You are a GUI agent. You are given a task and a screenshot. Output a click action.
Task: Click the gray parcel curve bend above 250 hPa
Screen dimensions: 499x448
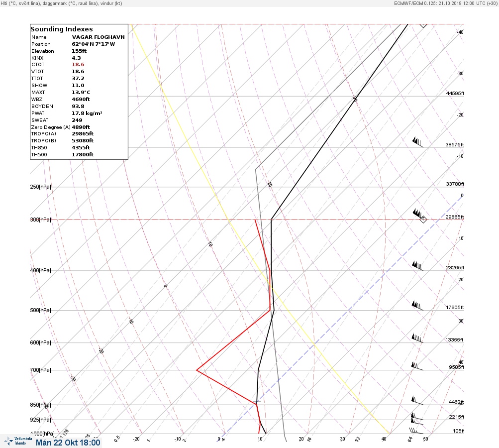coord(256,169)
